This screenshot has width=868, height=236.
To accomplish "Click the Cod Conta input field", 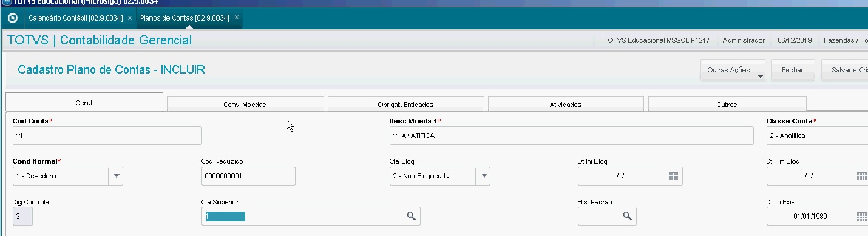I will tap(107, 136).
